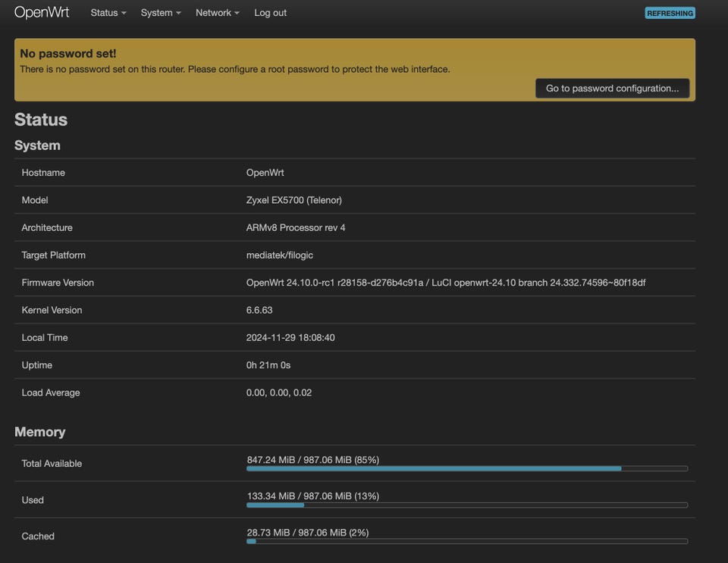This screenshot has width=728, height=563.
Task: Click the Memory section heading
Action: [40, 432]
